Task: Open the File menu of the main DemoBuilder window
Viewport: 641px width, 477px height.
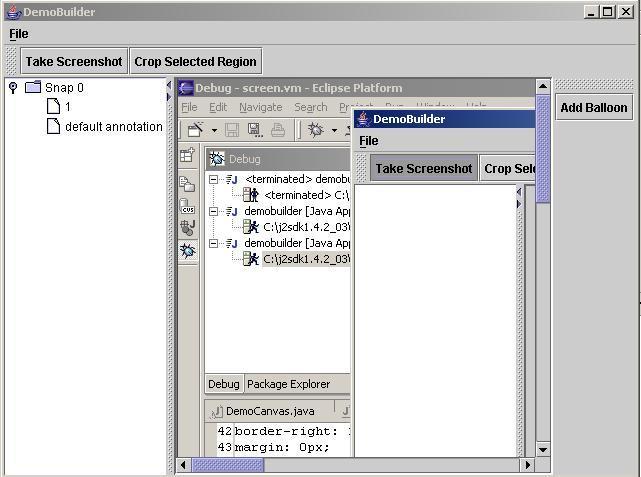Action: tap(19, 34)
